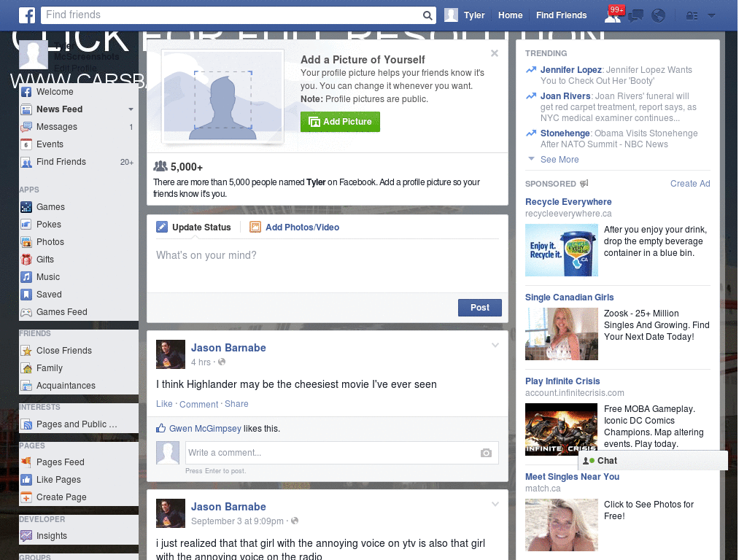The height and width of the screenshot is (560, 747).
Task: Open the Meet Singles Near You ad title
Action: [572, 477]
